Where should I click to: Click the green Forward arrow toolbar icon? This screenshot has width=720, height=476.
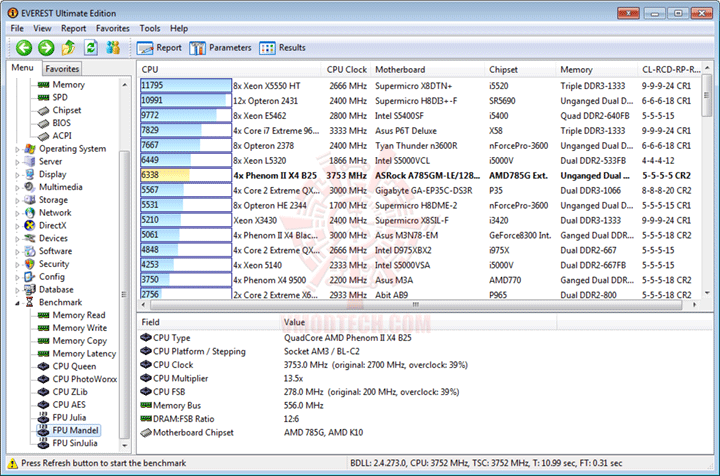point(46,48)
